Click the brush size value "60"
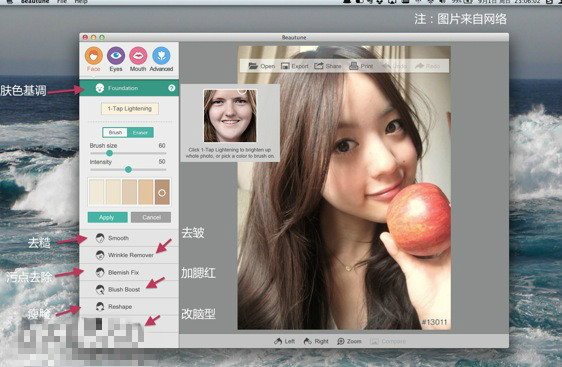562x367 pixels. 162,146
